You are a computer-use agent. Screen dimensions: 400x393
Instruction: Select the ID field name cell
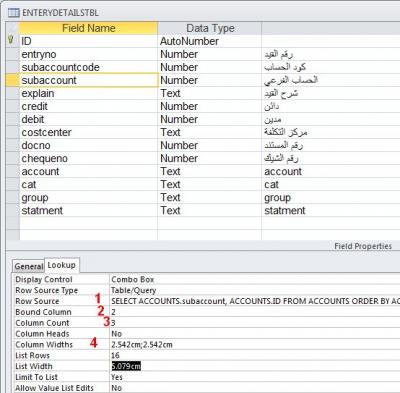click(x=88, y=41)
